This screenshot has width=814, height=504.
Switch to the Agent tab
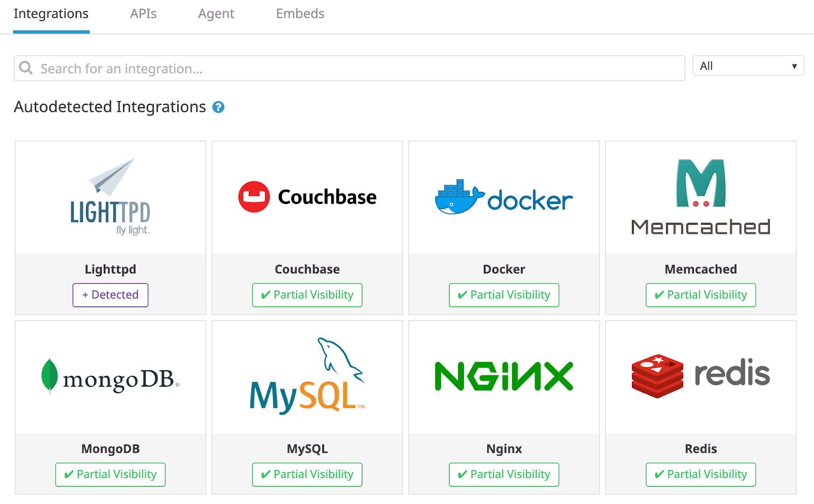(x=216, y=14)
